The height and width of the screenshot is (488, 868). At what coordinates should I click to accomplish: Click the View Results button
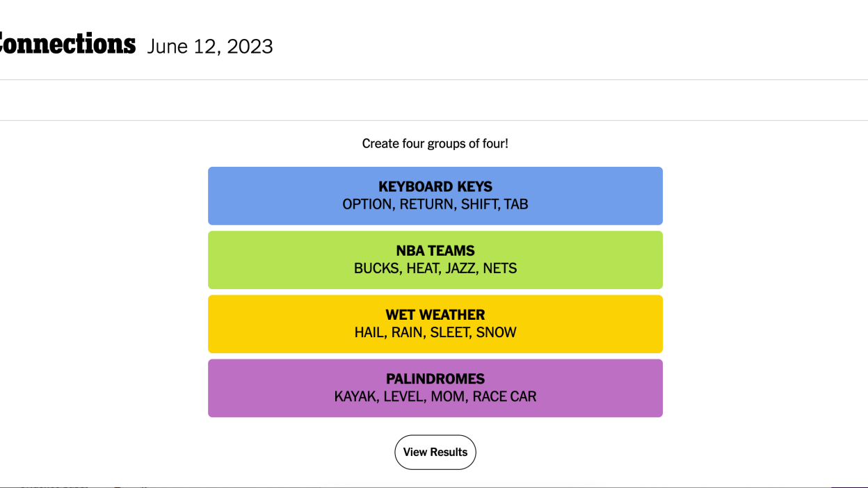435,452
